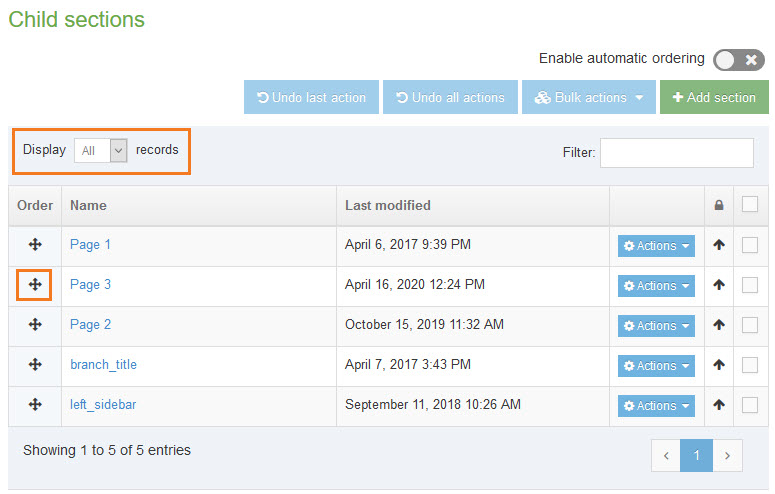The height and width of the screenshot is (494, 775).
Task: Click the up arrow in branch_title row
Action: tap(719, 365)
